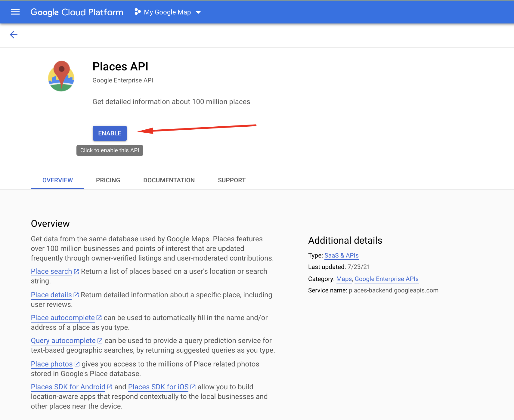This screenshot has height=420, width=514.
Task: Open the Google Enterprise APIs link
Action: tap(386, 279)
